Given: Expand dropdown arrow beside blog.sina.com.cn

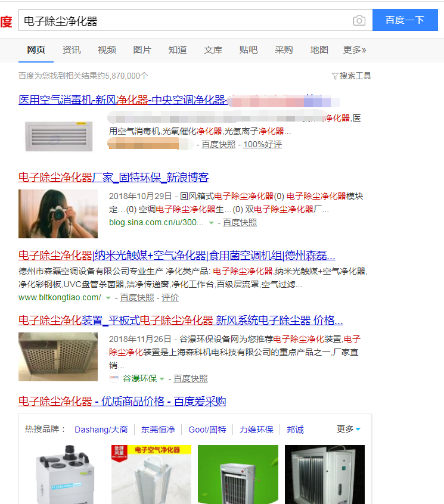Looking at the screenshot, I should point(211,223).
